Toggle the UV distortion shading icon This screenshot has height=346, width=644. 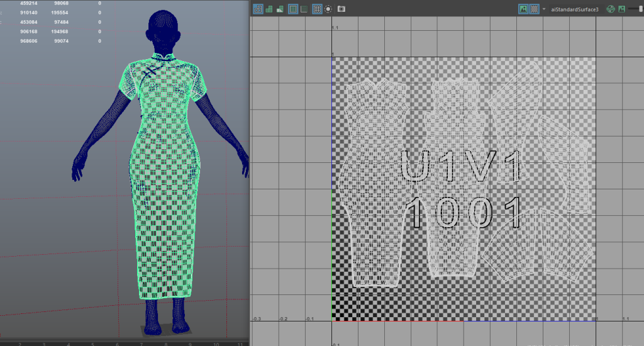point(280,9)
